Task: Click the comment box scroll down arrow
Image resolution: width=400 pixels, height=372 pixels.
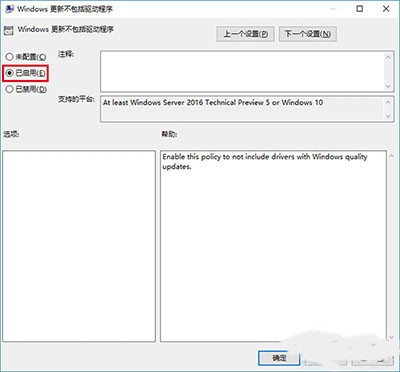Action: pyautogui.click(x=388, y=86)
